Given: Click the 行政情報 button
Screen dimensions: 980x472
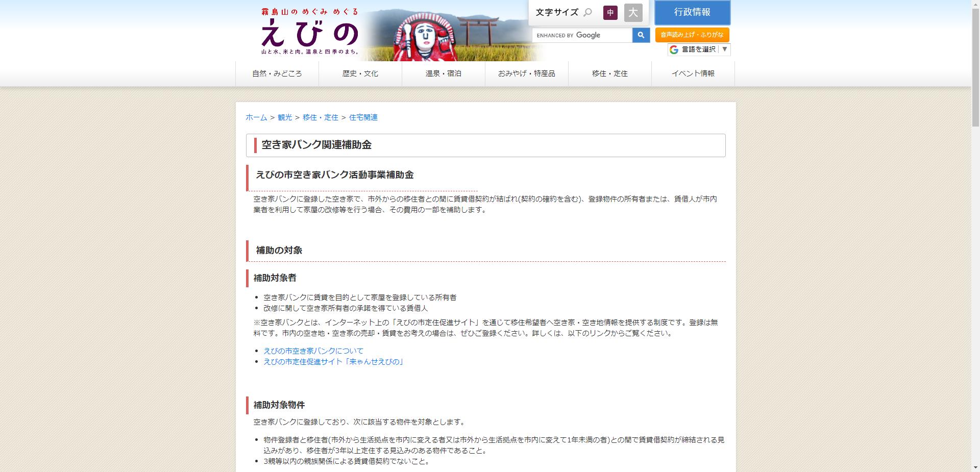Looking at the screenshot, I should pyautogui.click(x=692, y=13).
